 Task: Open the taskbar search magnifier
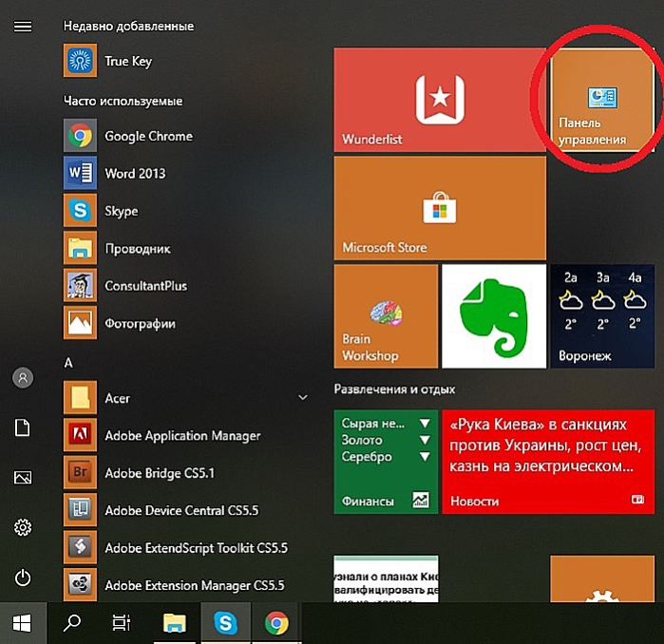tap(72, 623)
